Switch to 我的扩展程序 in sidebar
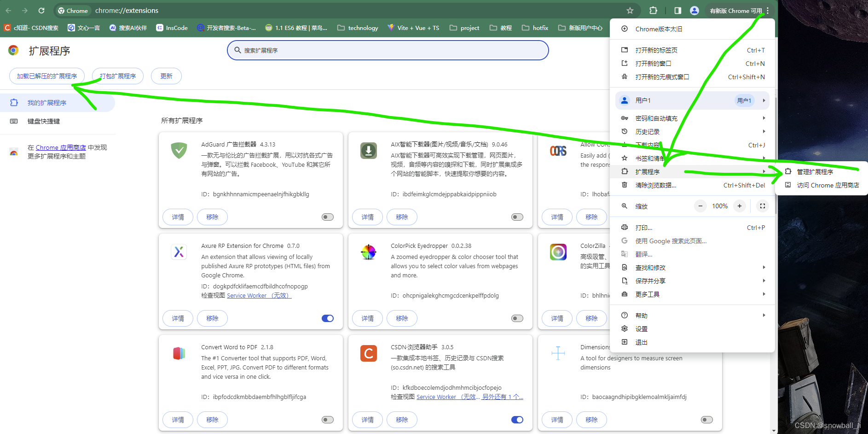Image resolution: width=868 pixels, height=434 pixels. [44, 102]
